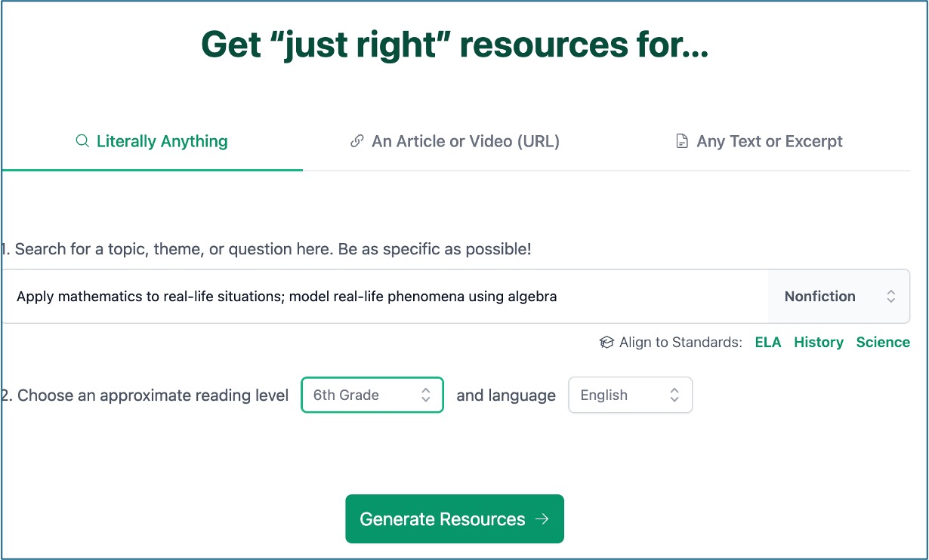Align to ELA standards
This screenshot has width=929, height=560.
(768, 343)
